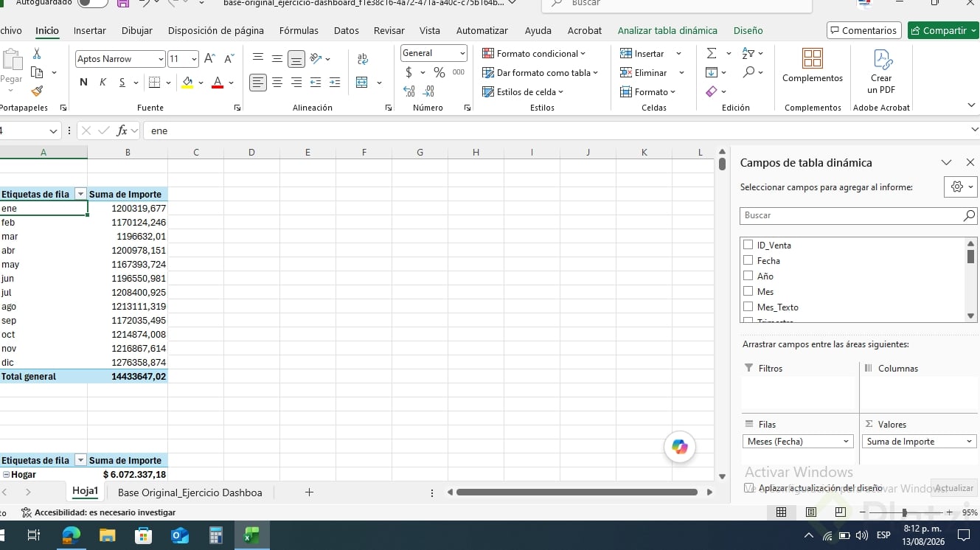
Task: Switch to Analizar tabla dinámica tab
Action: pyautogui.click(x=667, y=30)
